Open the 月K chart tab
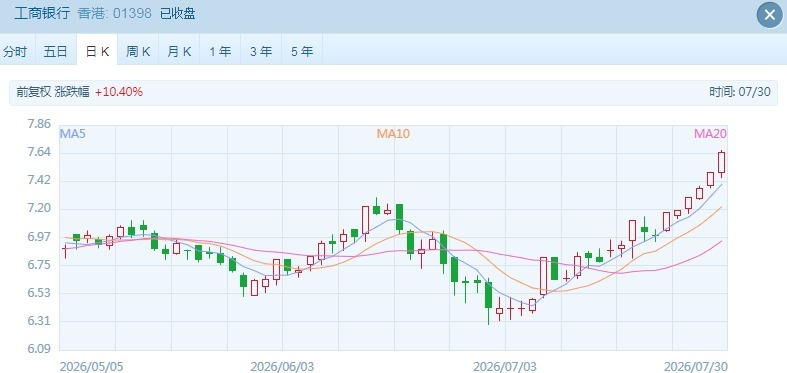 tap(179, 51)
